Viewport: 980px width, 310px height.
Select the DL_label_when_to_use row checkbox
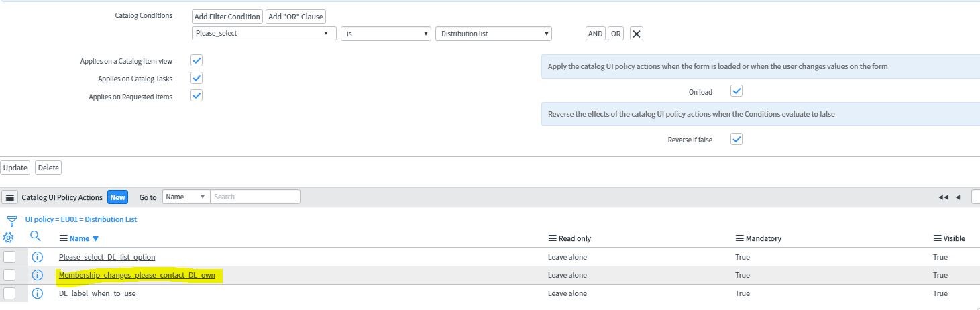[9, 293]
